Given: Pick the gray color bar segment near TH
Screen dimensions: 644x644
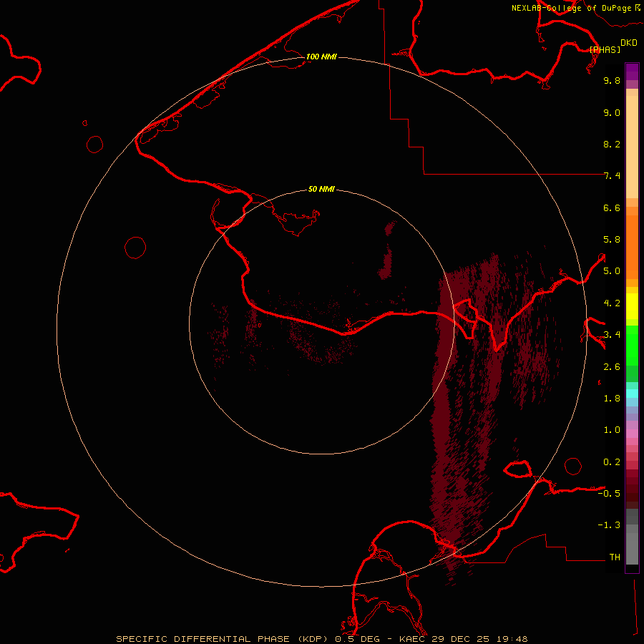Looking at the screenshot, I should pyautogui.click(x=632, y=549).
